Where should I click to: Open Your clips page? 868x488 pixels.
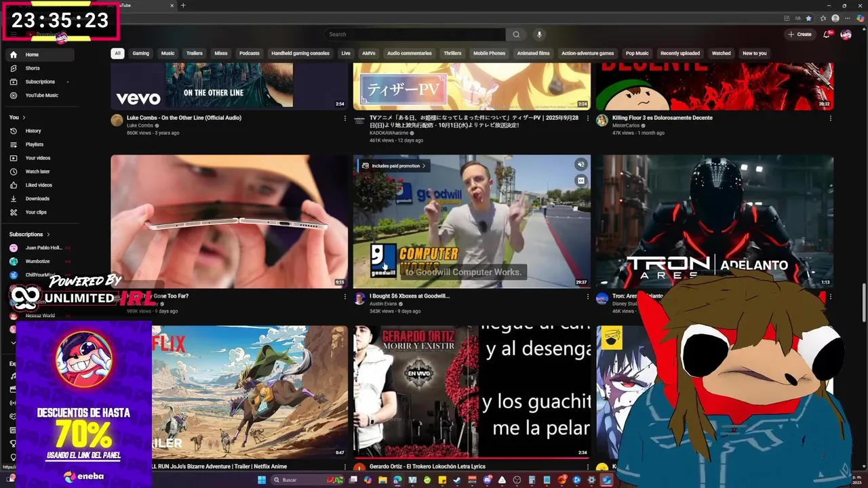[36, 212]
